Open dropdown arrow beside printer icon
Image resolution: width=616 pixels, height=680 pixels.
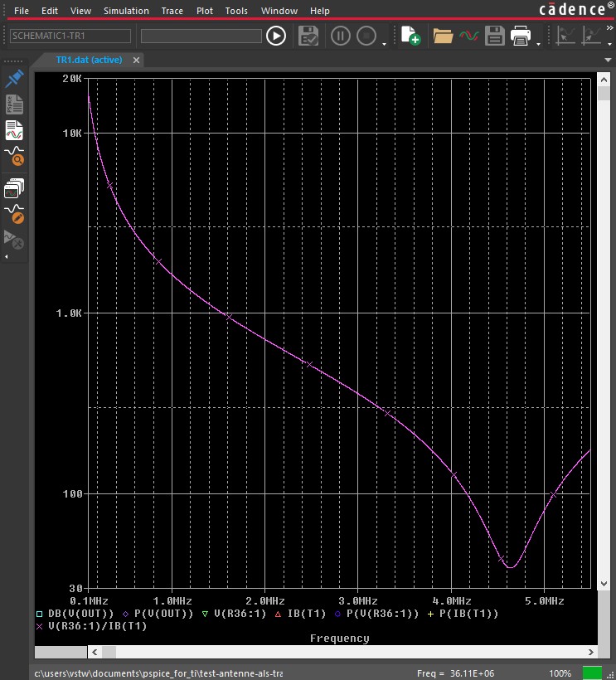click(x=538, y=44)
